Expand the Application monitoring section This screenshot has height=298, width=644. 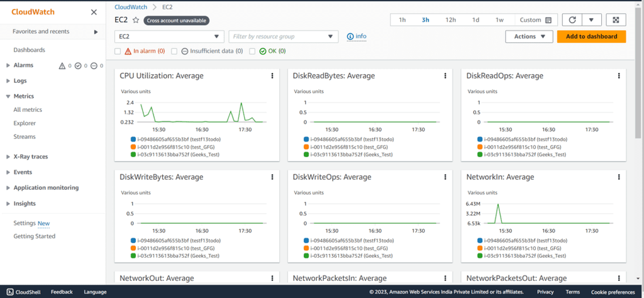click(8, 188)
